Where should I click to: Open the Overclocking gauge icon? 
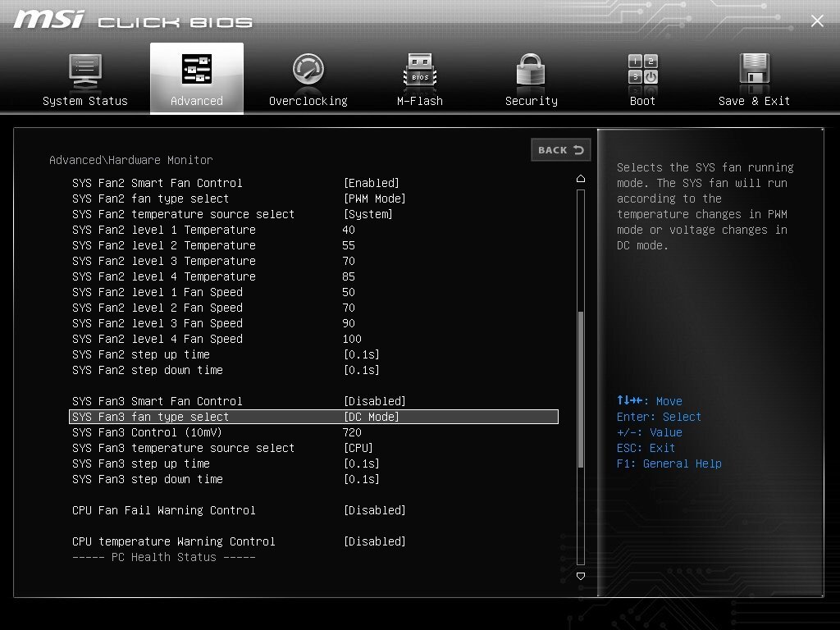click(308, 70)
